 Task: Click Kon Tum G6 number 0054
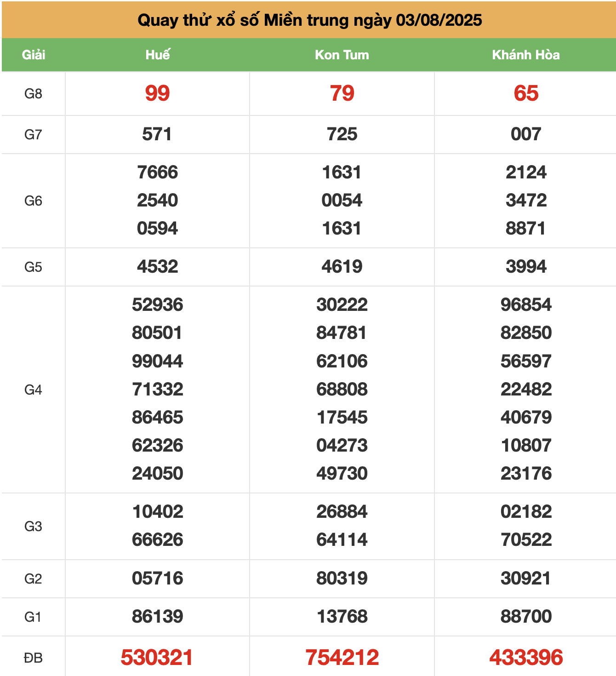pyautogui.click(x=342, y=201)
